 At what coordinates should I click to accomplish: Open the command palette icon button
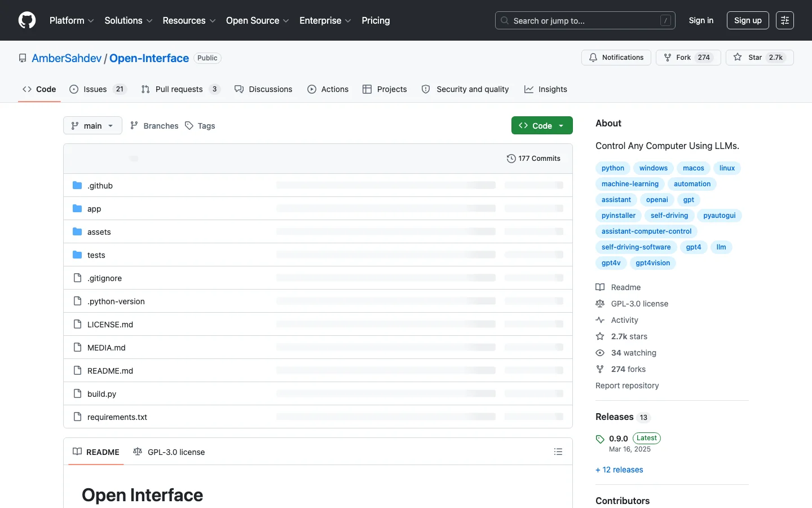click(x=785, y=20)
